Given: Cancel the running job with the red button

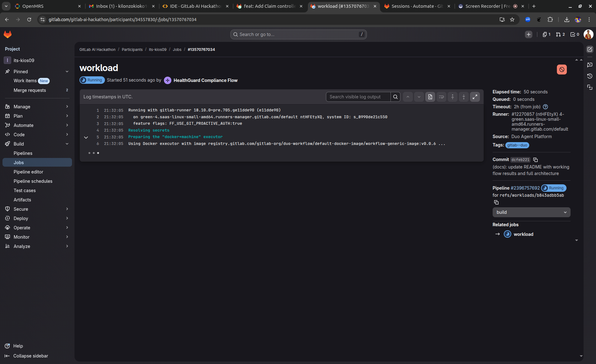Looking at the screenshot, I should tap(562, 70).
